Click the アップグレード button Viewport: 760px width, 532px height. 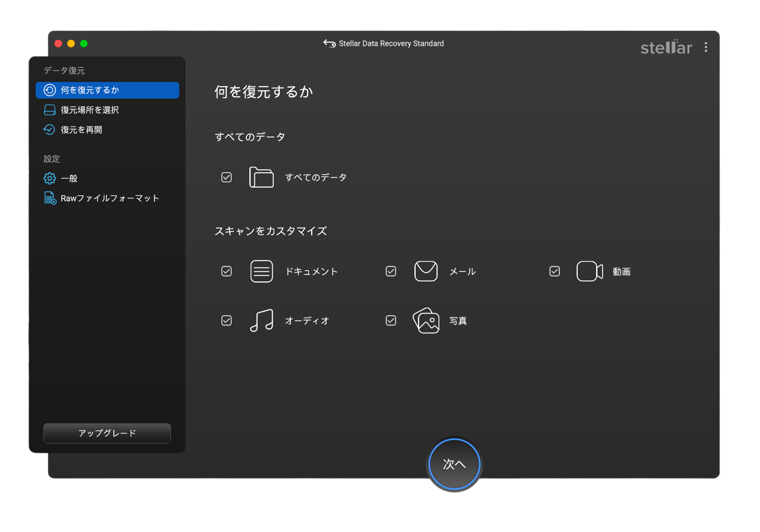107,433
